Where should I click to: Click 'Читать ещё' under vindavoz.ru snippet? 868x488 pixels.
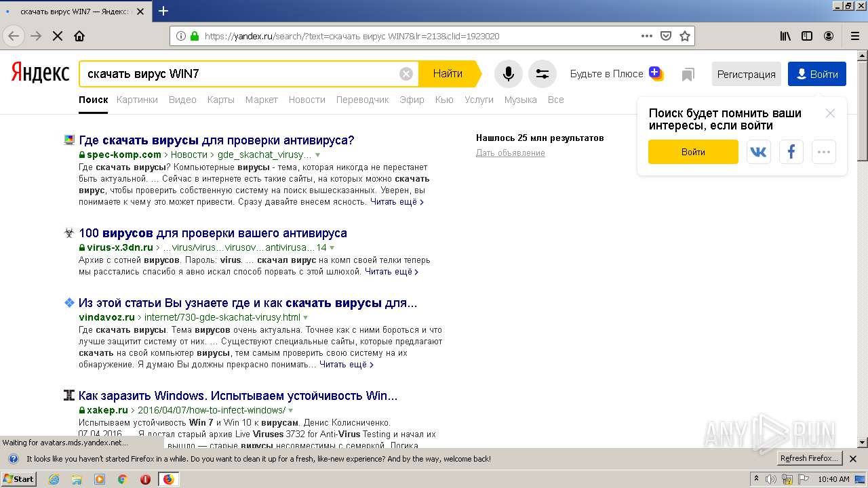coord(346,365)
